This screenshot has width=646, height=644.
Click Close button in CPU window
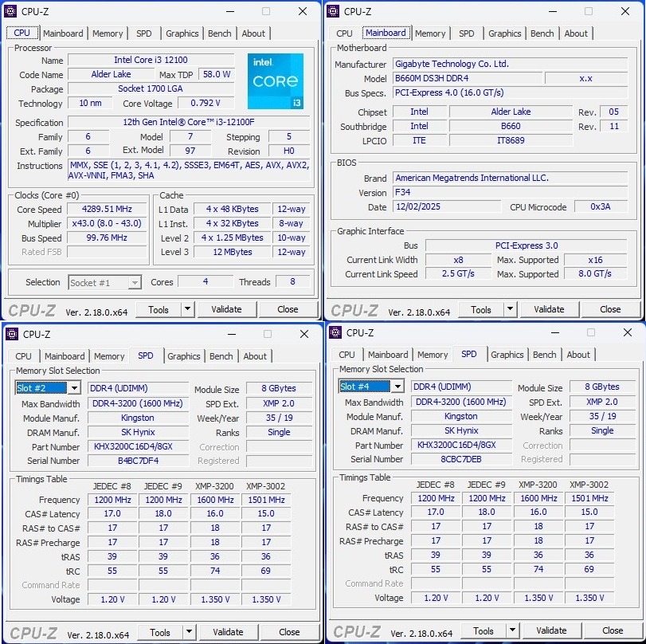(288, 309)
